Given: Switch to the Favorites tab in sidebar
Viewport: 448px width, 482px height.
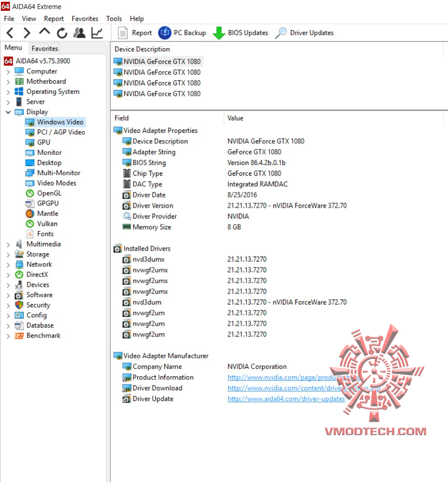Looking at the screenshot, I should point(45,49).
